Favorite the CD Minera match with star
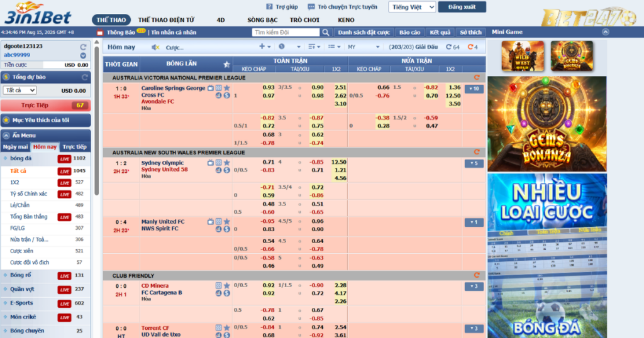This screenshot has width=644, height=338. point(226,285)
